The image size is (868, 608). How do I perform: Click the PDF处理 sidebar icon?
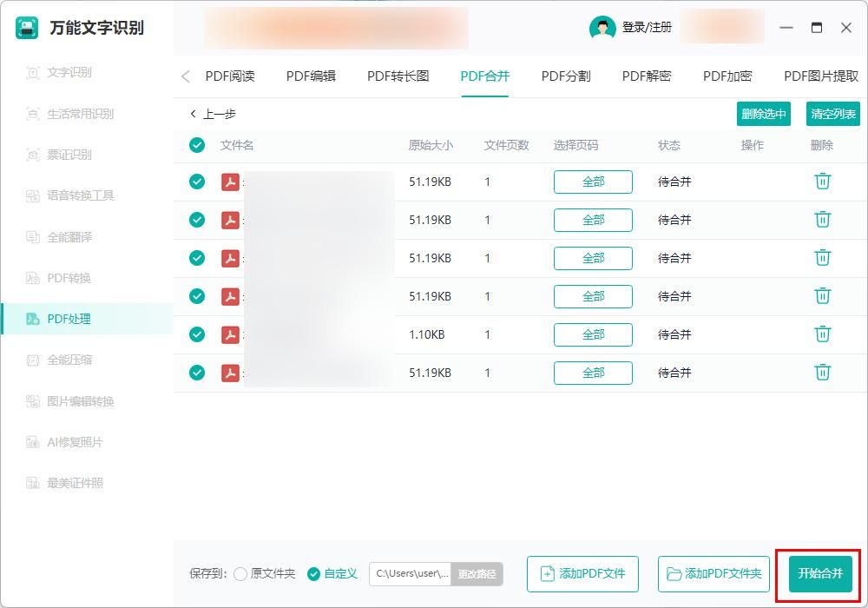(x=33, y=319)
